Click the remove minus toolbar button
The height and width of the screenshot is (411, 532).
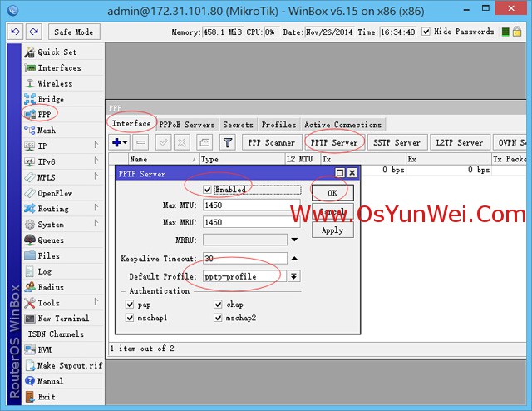141,142
